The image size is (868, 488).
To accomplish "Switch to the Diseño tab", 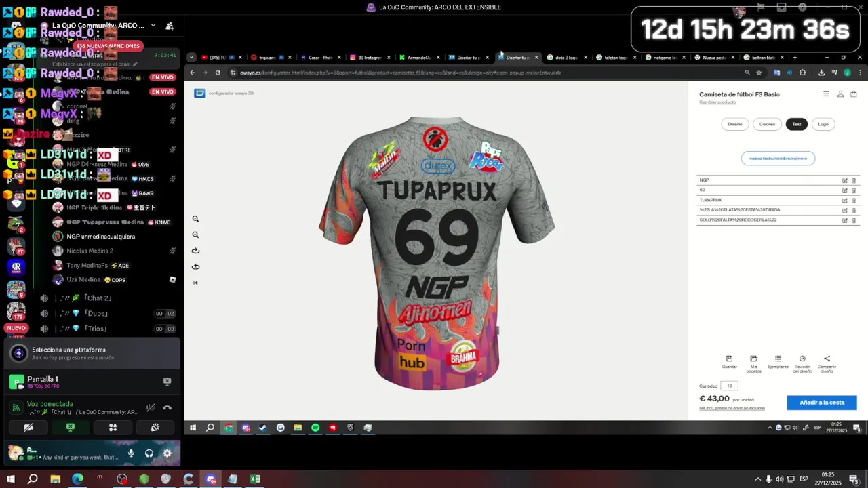I will click(735, 124).
